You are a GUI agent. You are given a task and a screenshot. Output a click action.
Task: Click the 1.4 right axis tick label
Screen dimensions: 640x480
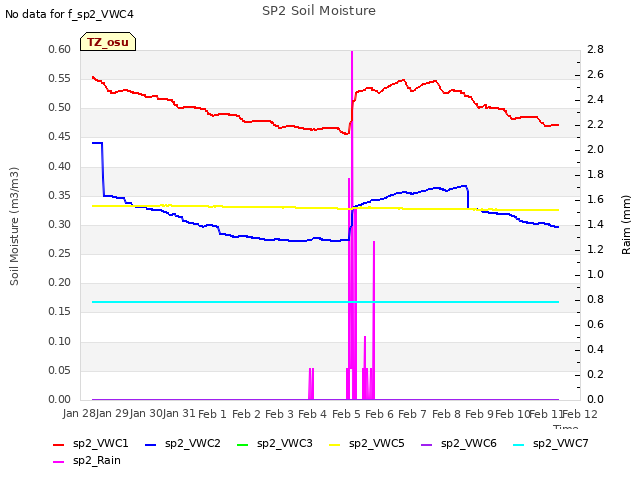click(x=596, y=224)
